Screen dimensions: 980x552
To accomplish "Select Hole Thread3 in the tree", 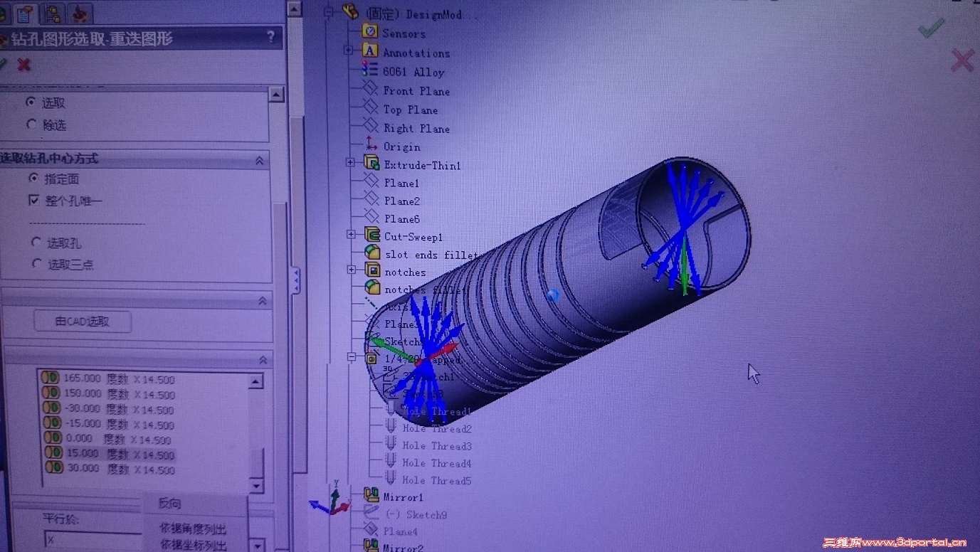I will tap(436, 446).
